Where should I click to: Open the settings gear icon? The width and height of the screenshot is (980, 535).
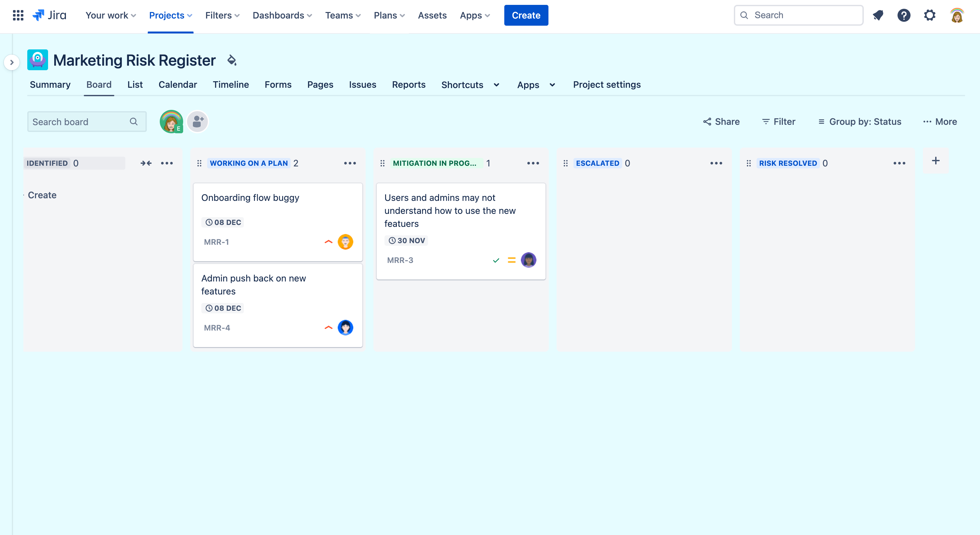tap(930, 15)
